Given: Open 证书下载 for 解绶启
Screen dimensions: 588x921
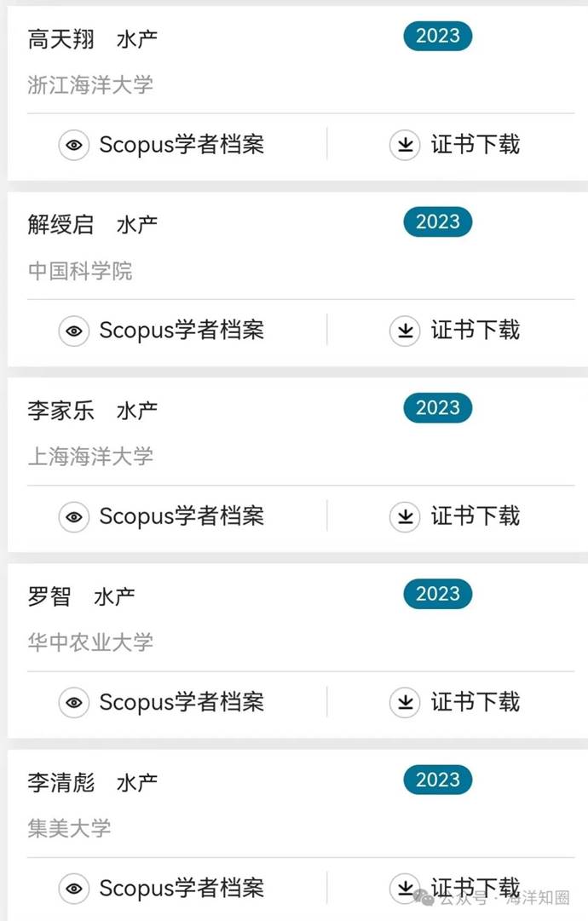Looking at the screenshot, I should 475,331.
